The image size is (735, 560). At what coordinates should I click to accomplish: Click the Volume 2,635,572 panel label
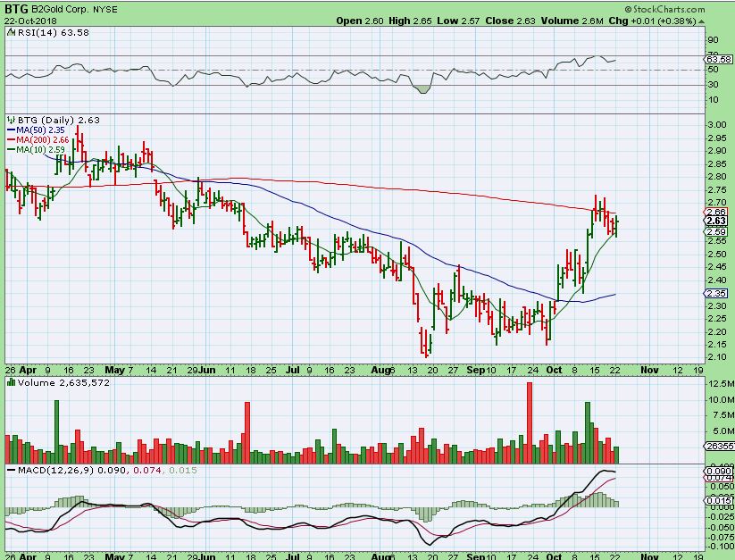pos(63,383)
